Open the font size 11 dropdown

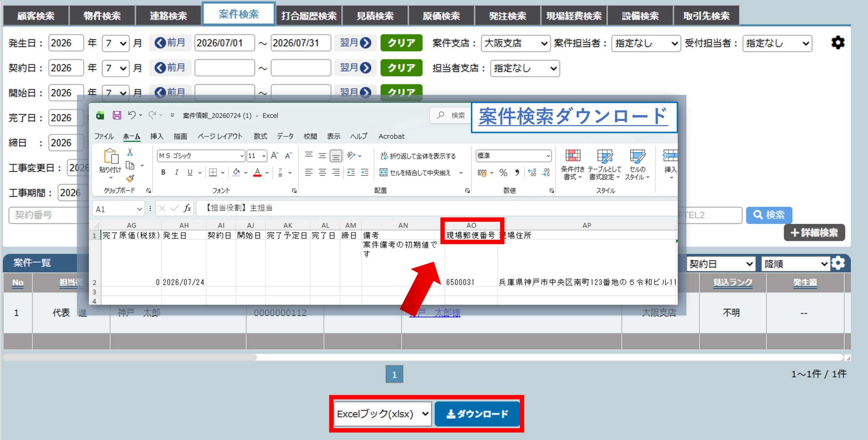(264, 156)
